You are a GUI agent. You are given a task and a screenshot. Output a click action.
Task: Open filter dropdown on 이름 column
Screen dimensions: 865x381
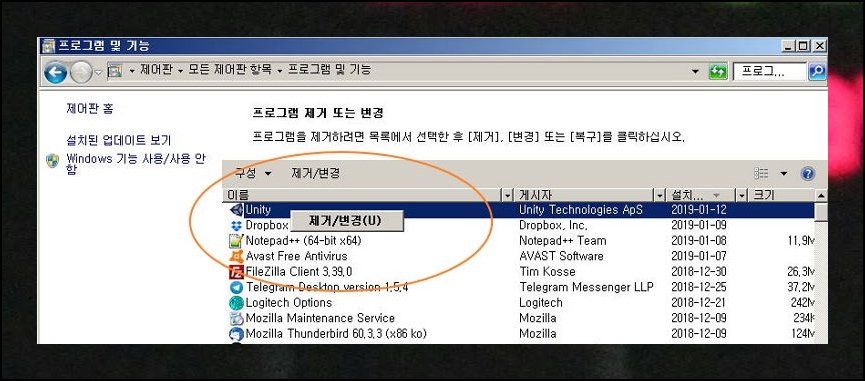pos(508,195)
